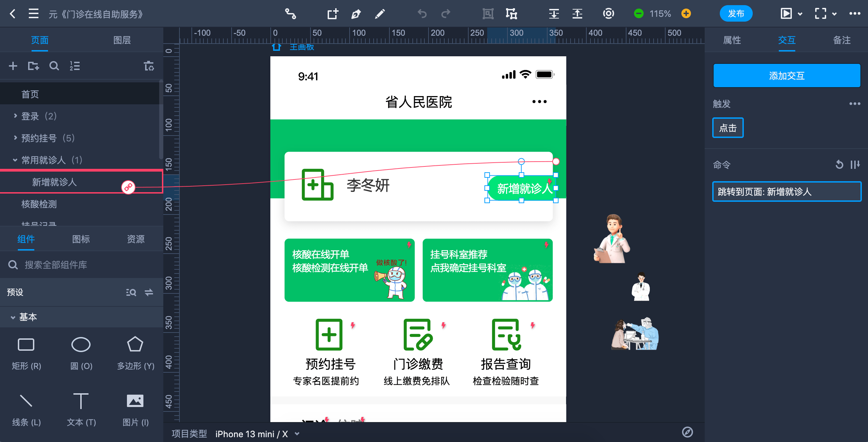Viewport: 868px width, 442px height.
Task: Open the page recycle bin icon
Action: click(149, 66)
